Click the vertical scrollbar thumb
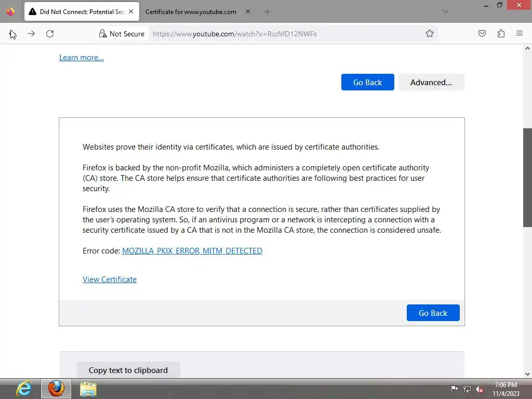The height and width of the screenshot is (399, 532). (527, 178)
